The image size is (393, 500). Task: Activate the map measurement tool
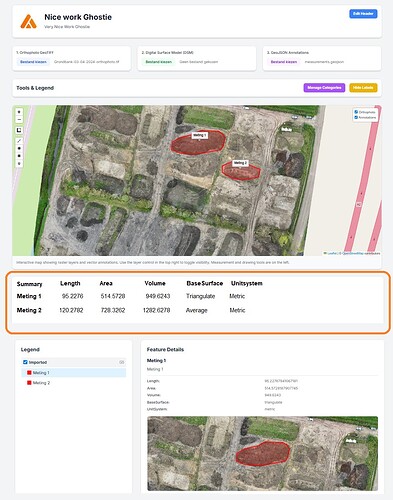click(x=19, y=130)
